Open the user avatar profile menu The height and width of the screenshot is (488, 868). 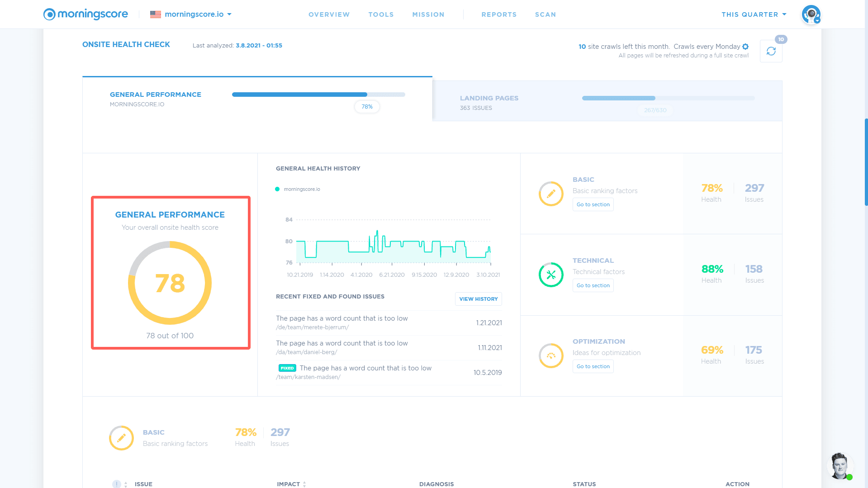pos(811,14)
